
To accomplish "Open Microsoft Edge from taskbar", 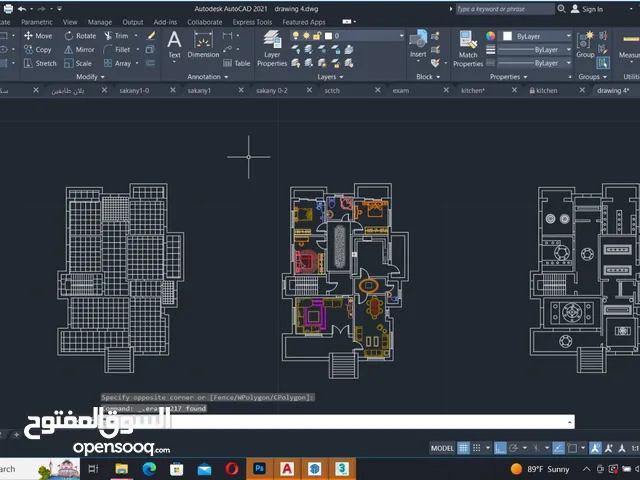I will click(149, 469).
